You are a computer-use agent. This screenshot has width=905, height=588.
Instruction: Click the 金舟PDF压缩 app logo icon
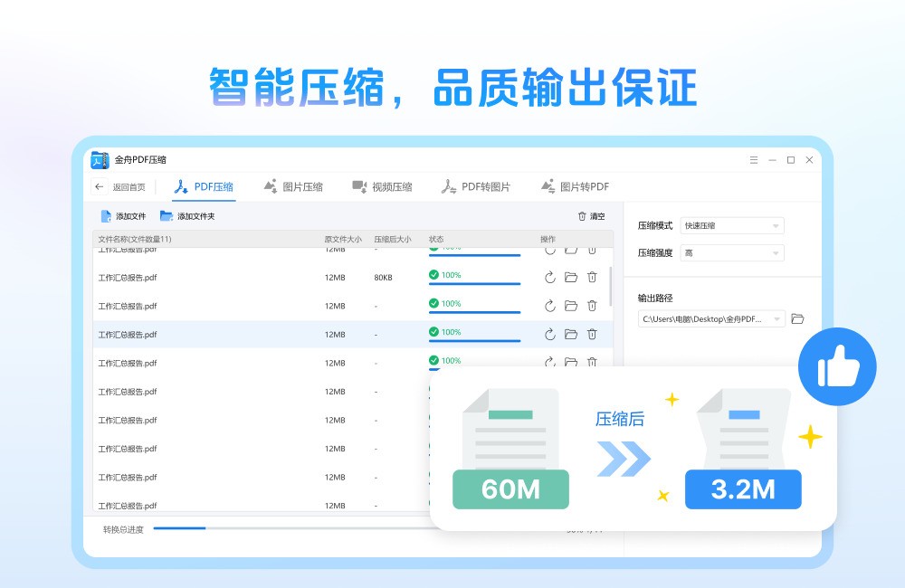tap(101, 159)
